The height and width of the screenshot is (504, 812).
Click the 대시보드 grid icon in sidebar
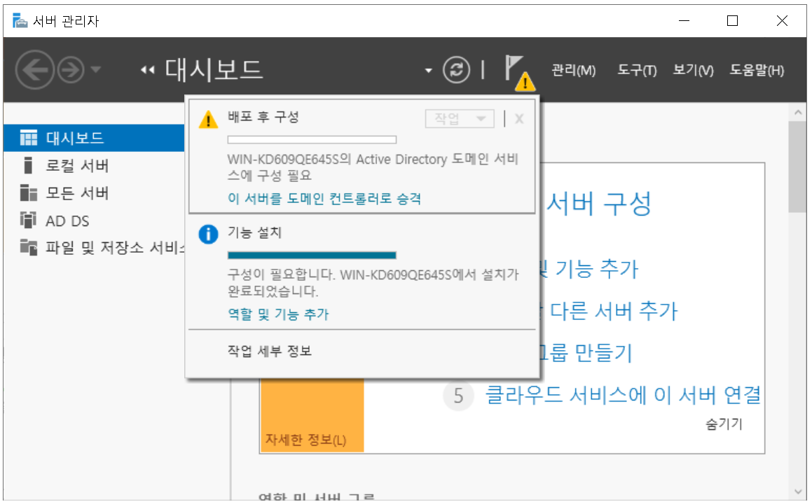click(x=29, y=138)
